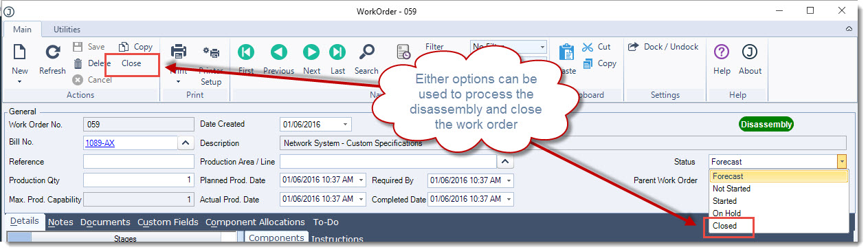This screenshot has width=868, height=252.
Task: Open the Planned Prod. Date dropdown
Action: tap(361, 180)
